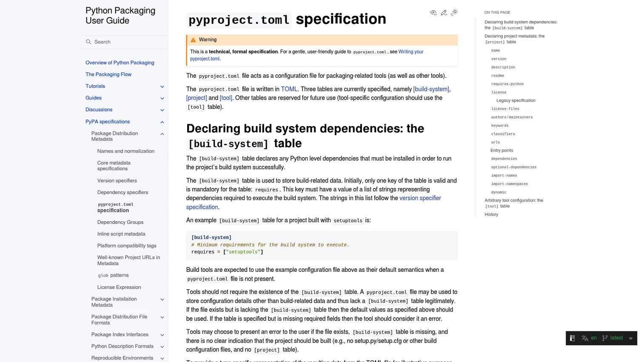
Task: Open glob patterns page
Action: tap(113, 275)
